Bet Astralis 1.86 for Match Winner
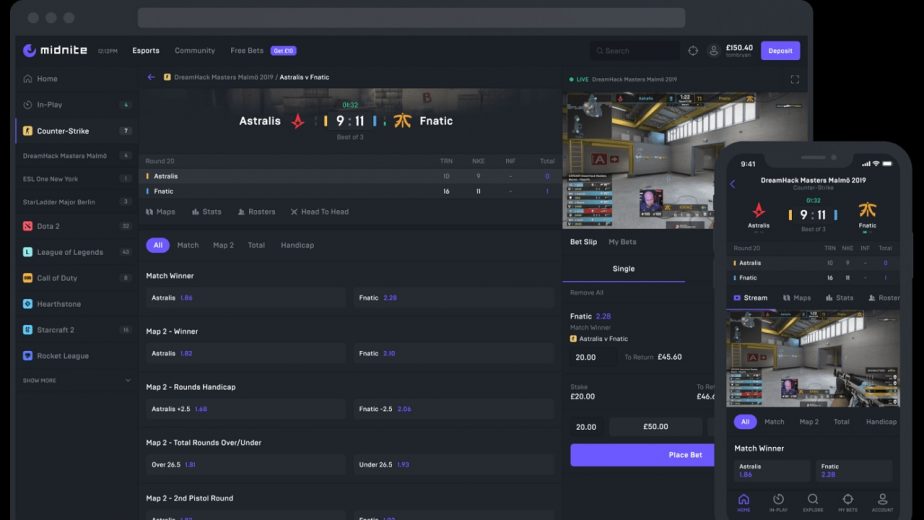This screenshot has height=520, width=924. 246,298
